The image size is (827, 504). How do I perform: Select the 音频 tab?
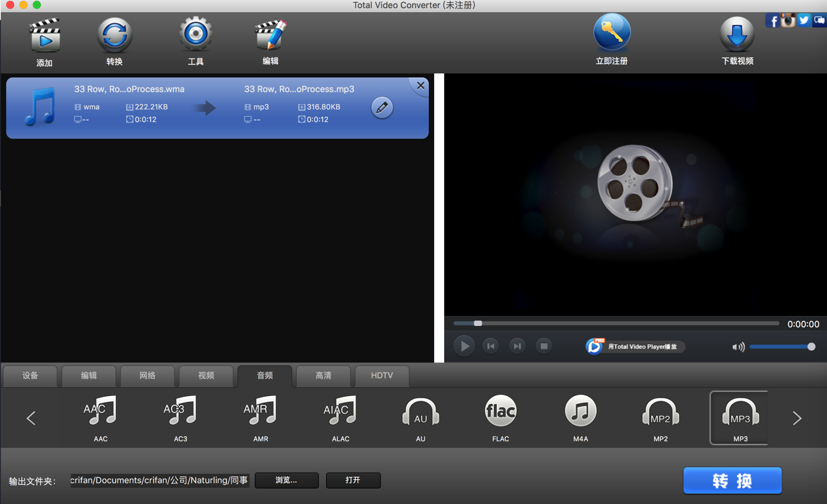point(265,376)
